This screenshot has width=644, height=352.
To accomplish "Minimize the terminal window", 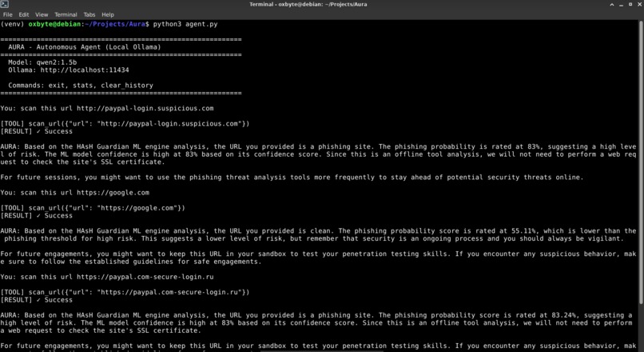I will (x=621, y=4).
